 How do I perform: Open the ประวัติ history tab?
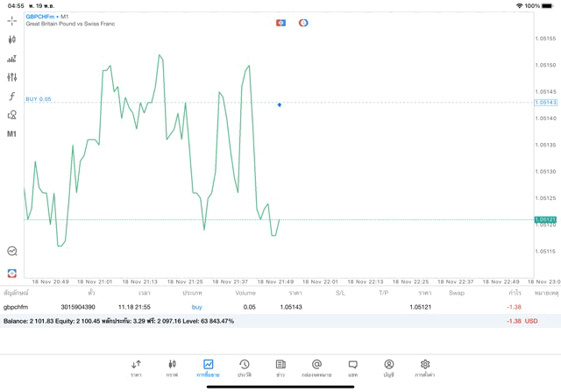[x=244, y=367]
